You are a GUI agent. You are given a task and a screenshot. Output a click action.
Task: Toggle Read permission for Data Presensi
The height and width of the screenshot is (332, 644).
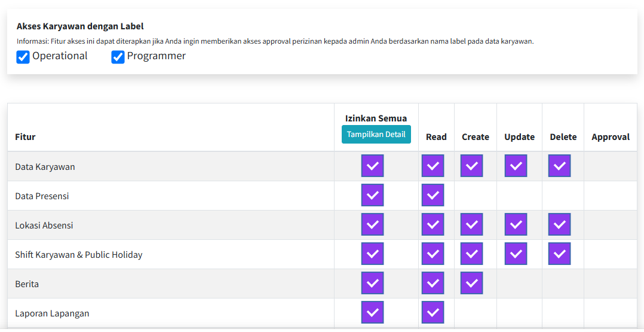coord(433,195)
